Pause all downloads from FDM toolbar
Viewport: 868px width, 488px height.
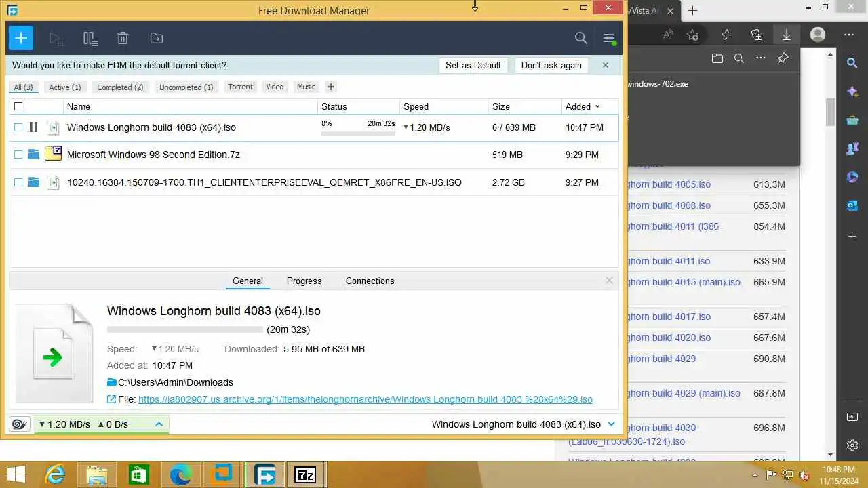point(90,39)
